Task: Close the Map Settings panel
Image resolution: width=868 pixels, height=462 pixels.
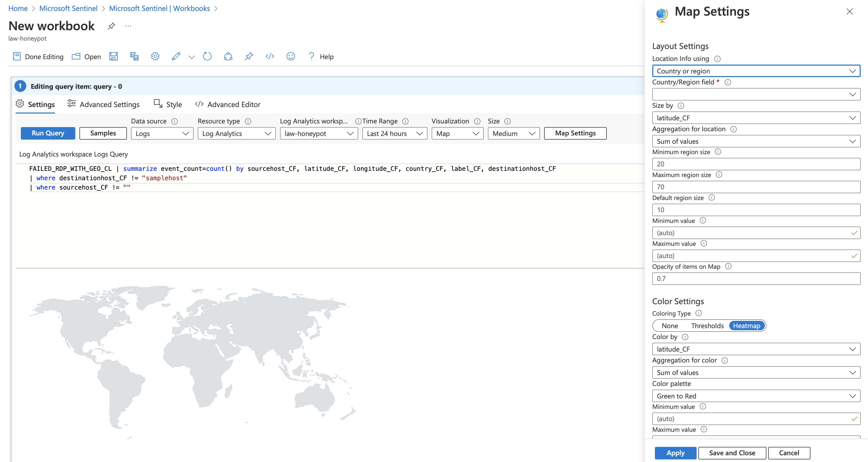Action: tap(850, 11)
